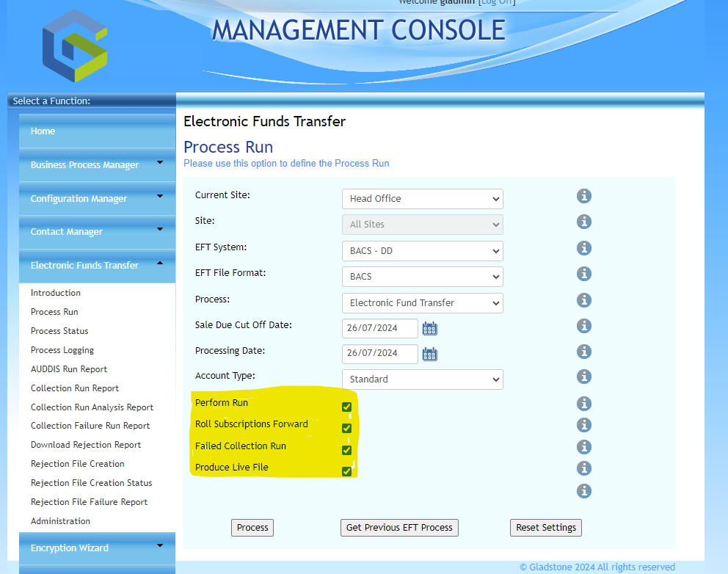Go to Home in sidebar
728x574 pixels.
click(x=97, y=131)
